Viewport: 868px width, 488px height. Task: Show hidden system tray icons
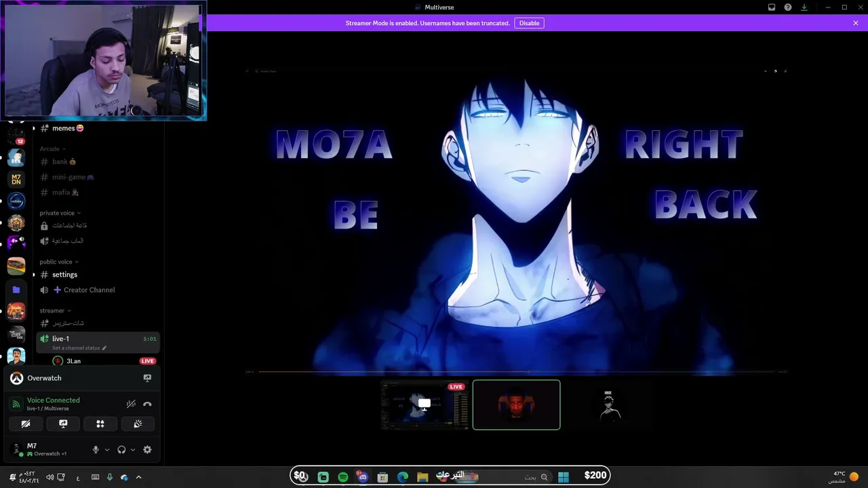(x=138, y=477)
